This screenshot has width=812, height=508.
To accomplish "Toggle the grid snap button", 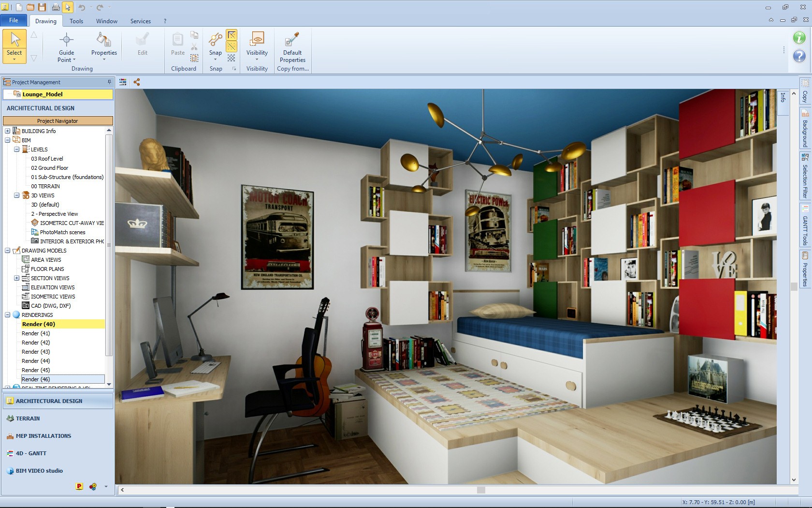I will (232, 58).
